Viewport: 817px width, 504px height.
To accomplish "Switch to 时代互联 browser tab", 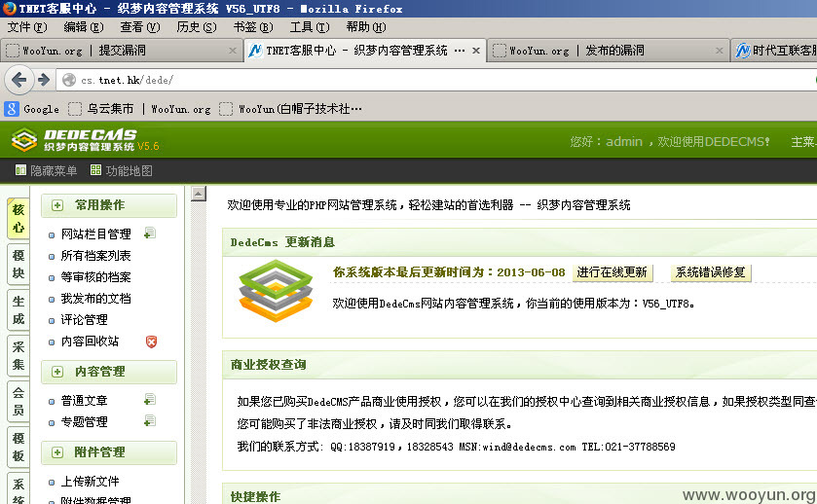I will (774, 51).
